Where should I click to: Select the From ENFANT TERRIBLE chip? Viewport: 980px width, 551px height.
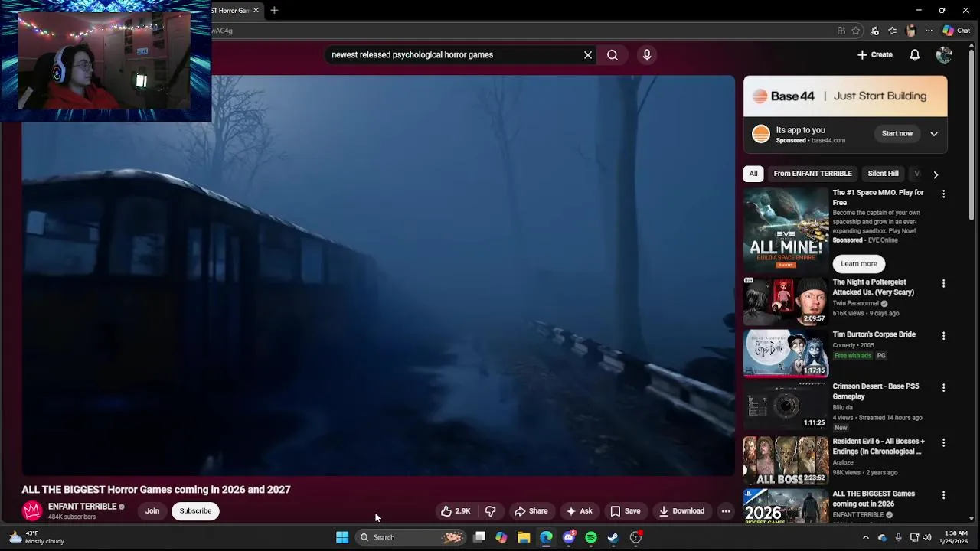click(812, 174)
